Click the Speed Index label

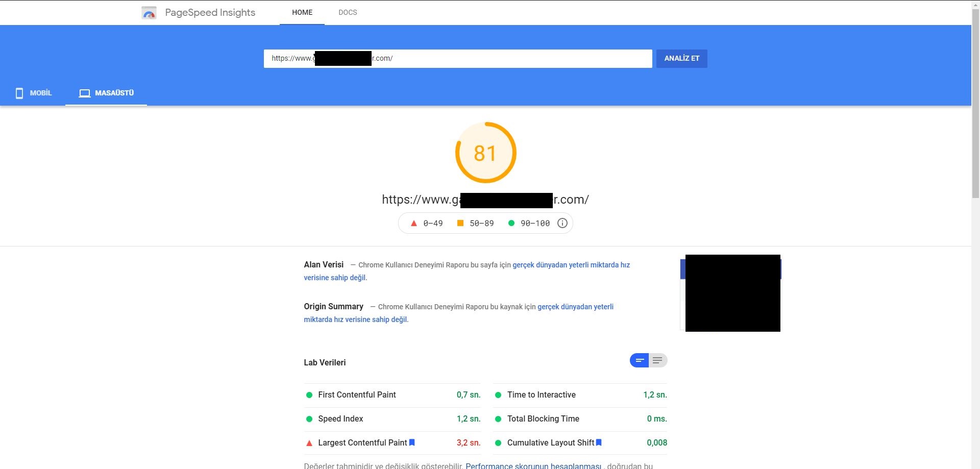click(340, 418)
